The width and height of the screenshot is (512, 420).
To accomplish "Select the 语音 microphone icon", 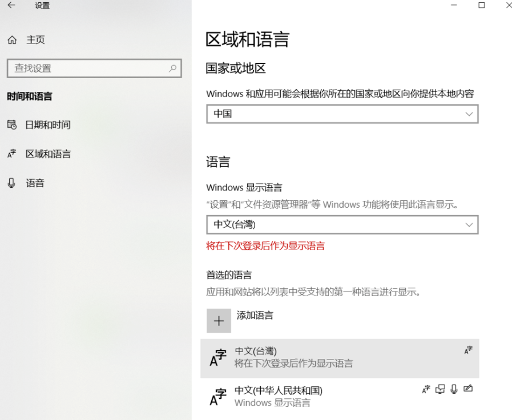I will [x=11, y=183].
